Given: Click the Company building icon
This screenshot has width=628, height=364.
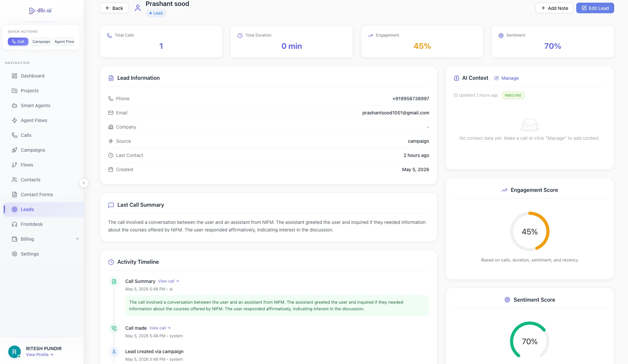Looking at the screenshot, I should pyautogui.click(x=111, y=127).
